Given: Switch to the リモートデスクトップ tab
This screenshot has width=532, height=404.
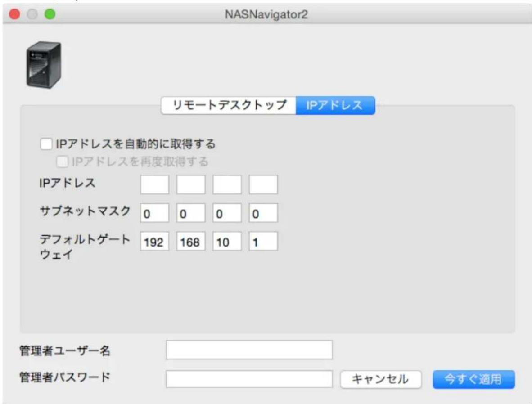Looking at the screenshot, I should coord(229,105).
